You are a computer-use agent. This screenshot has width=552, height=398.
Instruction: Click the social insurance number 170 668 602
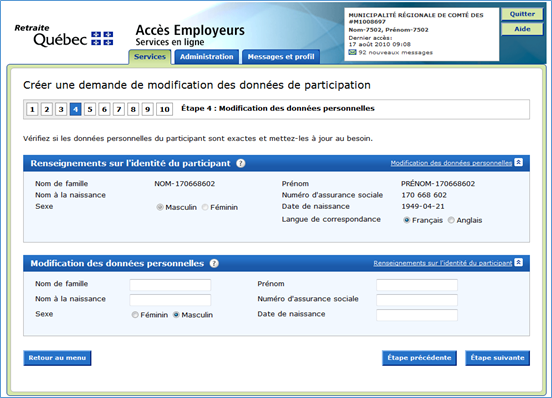(424, 195)
